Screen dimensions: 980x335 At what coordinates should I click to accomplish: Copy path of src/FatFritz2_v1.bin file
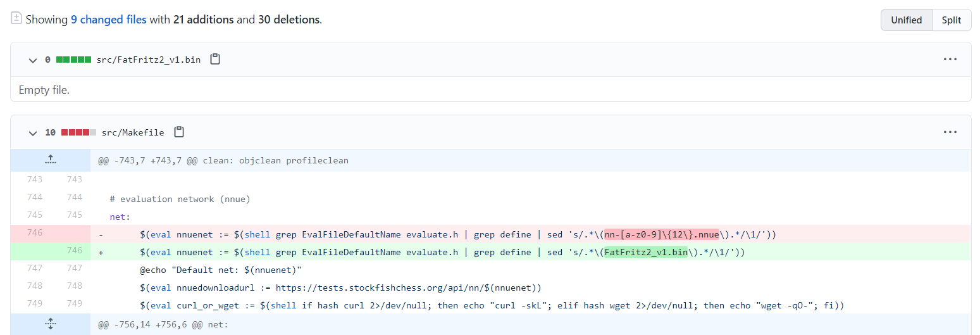pyautogui.click(x=215, y=60)
